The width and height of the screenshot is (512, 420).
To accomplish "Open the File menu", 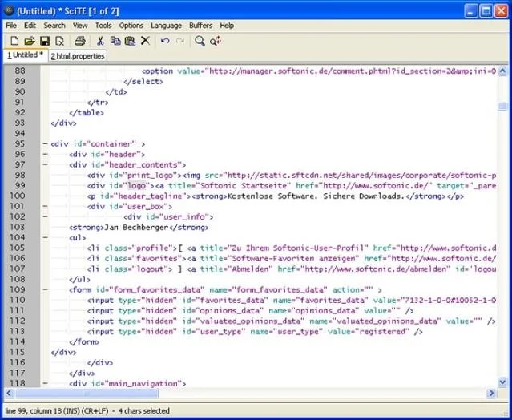I will (11, 26).
